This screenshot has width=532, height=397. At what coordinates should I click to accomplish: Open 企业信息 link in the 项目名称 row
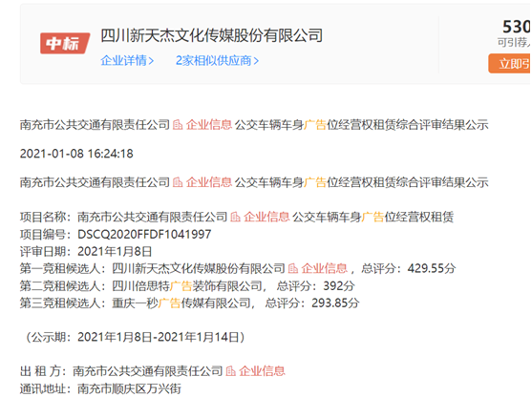266,217
